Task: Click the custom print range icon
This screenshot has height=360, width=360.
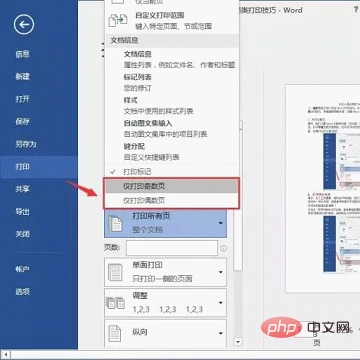Action: (x=118, y=20)
